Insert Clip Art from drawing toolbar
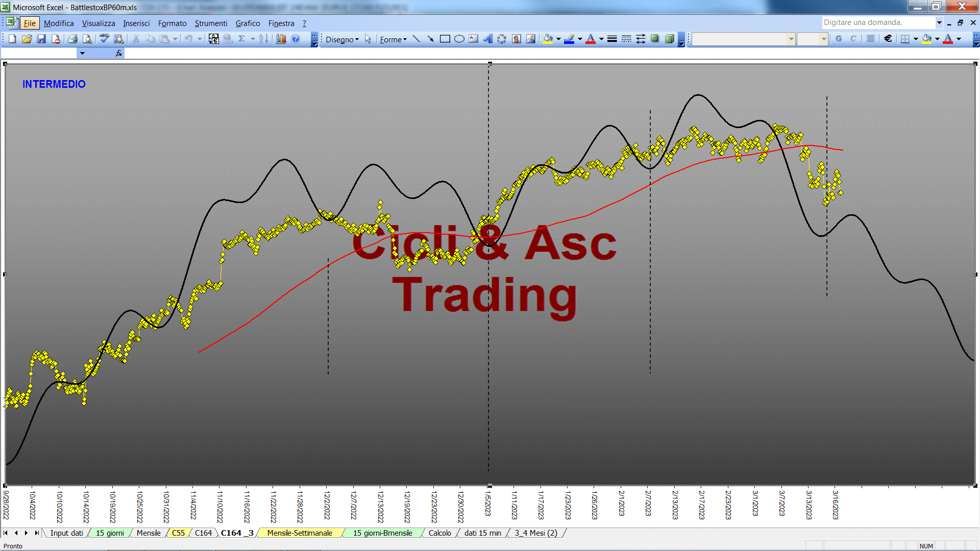This screenshot has width=980, height=551. point(517,39)
